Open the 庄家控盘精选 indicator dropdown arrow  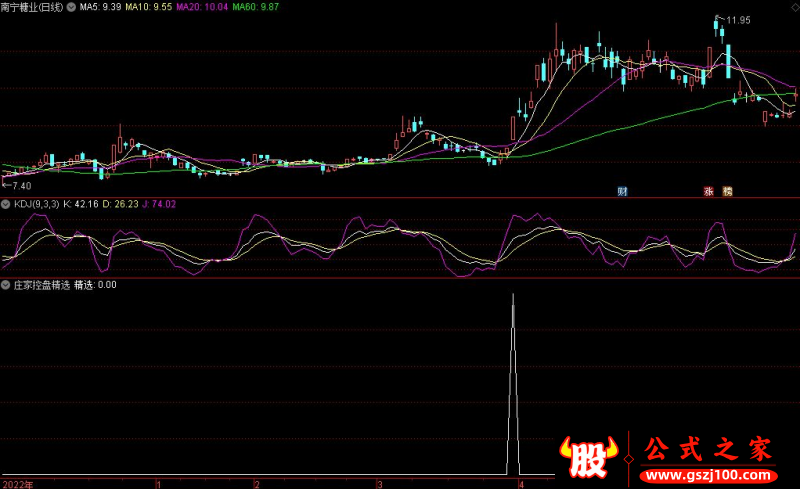pyautogui.click(x=6, y=285)
